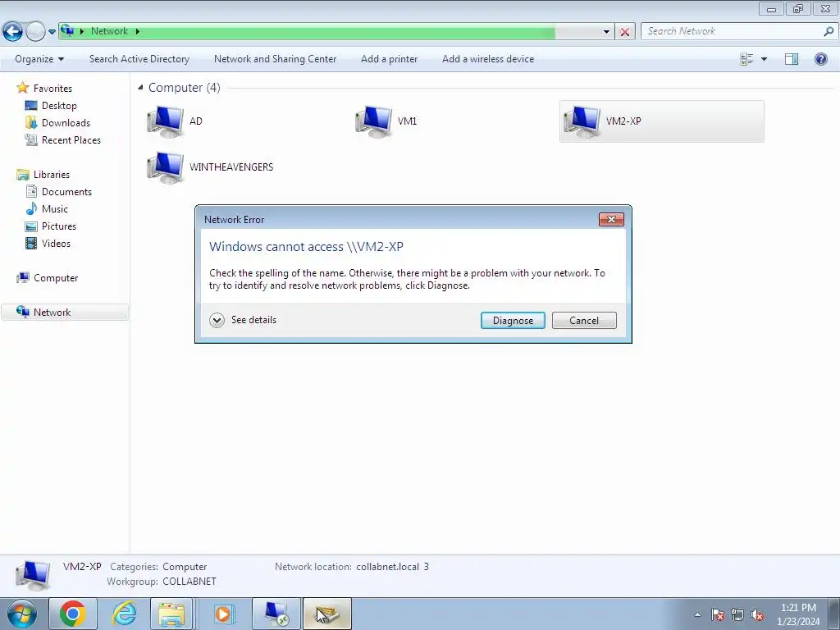Image resolution: width=840 pixels, height=630 pixels.
Task: Click Search Active Directory
Action: 139,59
